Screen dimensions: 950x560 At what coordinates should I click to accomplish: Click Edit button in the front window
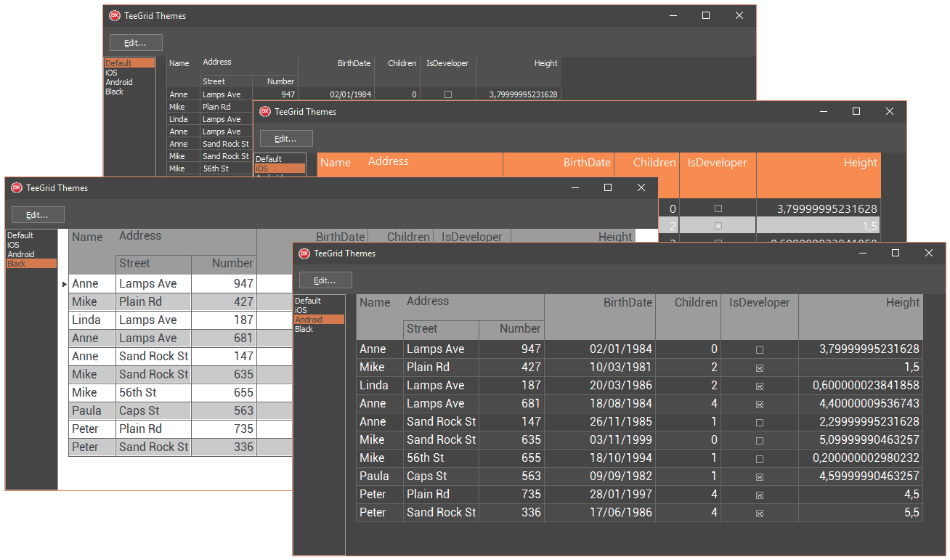point(325,280)
